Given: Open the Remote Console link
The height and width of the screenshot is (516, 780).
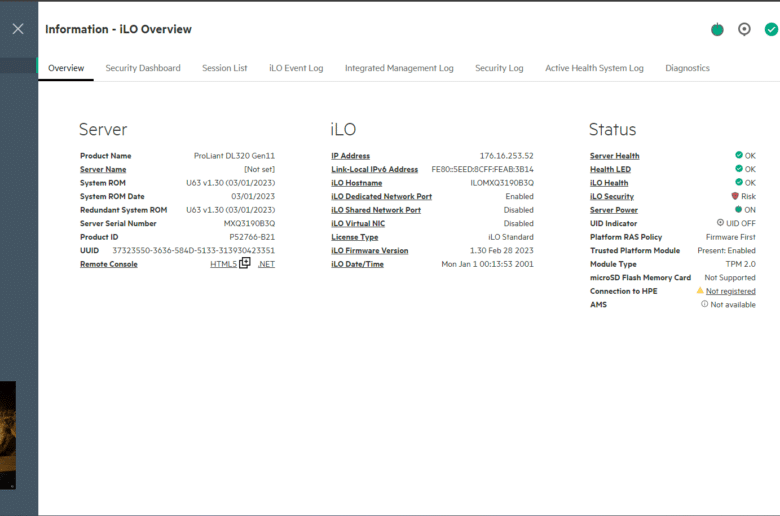Looking at the screenshot, I should (108, 264).
